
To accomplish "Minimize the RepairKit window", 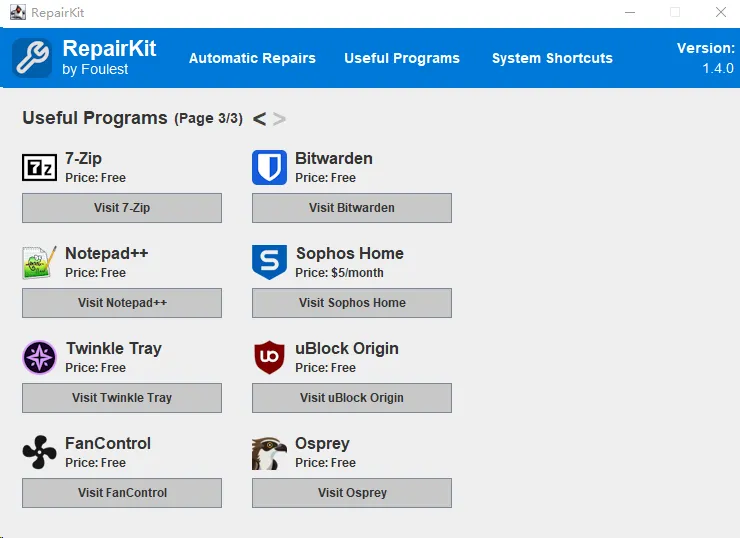I will (x=630, y=12).
